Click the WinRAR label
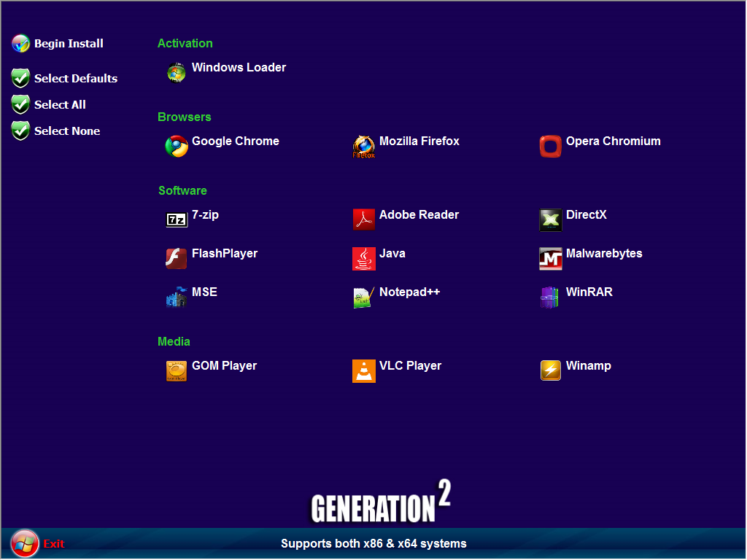Viewport: 747px width, 560px height. pos(589,292)
